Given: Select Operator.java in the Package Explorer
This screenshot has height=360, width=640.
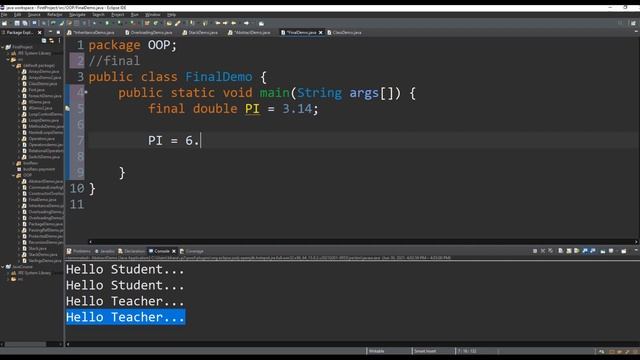Looking at the screenshot, I should 38,139.
